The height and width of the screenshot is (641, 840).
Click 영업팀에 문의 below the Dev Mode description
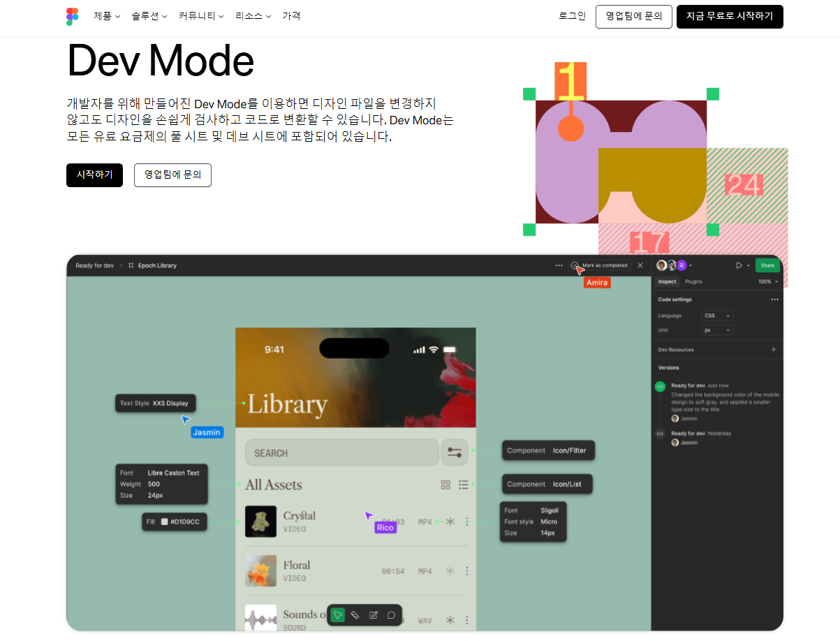tap(172, 175)
